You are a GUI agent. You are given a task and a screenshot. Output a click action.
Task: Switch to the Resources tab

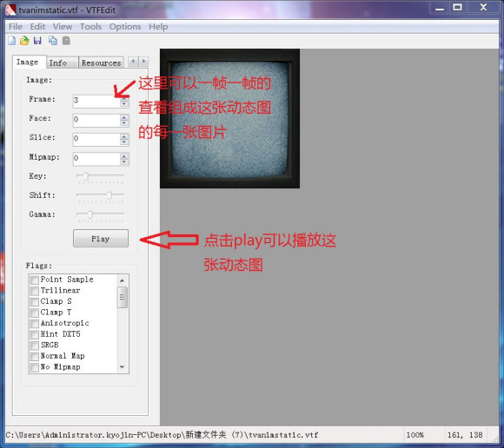pyautogui.click(x=101, y=63)
